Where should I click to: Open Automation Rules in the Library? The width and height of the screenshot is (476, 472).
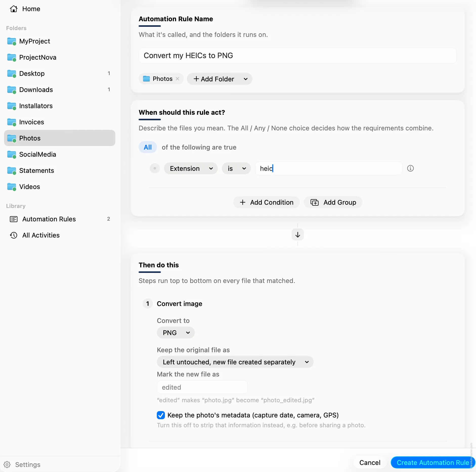point(60,219)
